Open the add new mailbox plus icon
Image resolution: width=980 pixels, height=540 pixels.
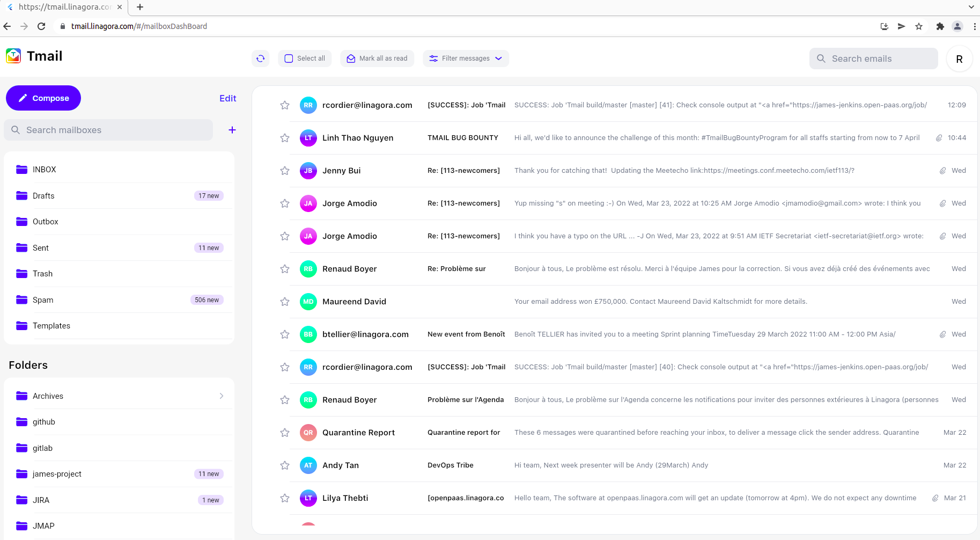(x=232, y=130)
